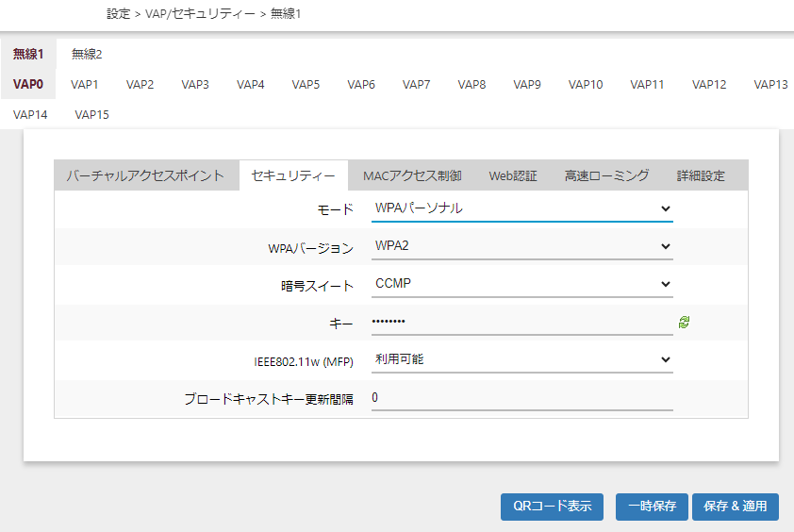
Task: Select the VAP15 tab
Action: click(x=91, y=115)
